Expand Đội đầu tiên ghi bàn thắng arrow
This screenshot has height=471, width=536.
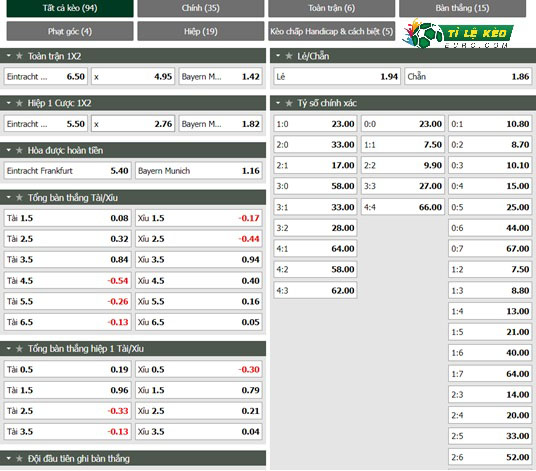(x=9, y=459)
